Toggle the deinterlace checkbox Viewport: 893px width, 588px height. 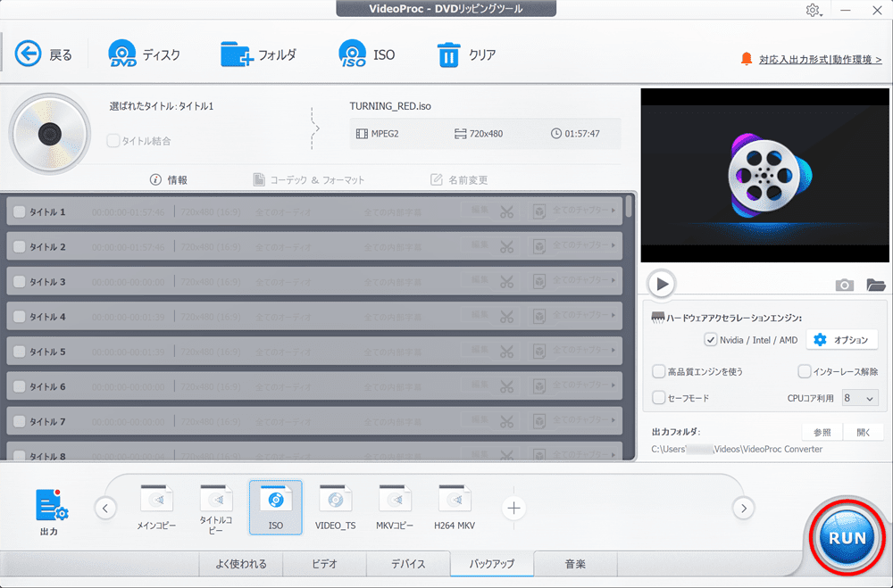tap(805, 371)
